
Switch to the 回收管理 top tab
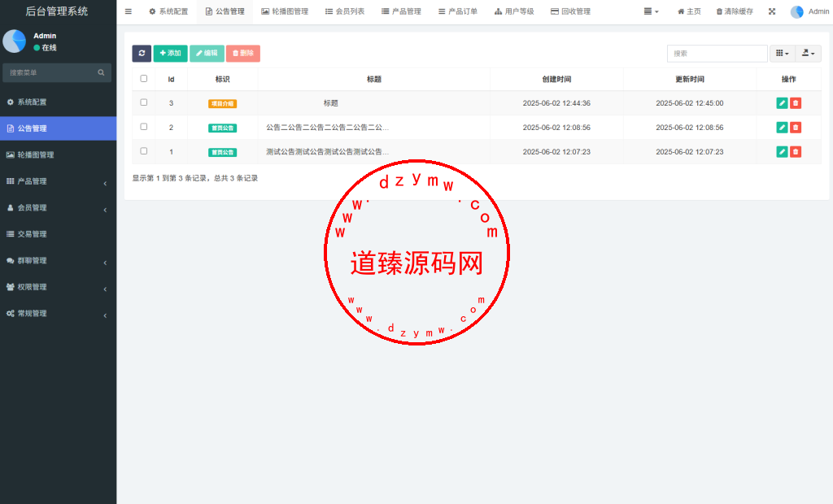pos(570,11)
